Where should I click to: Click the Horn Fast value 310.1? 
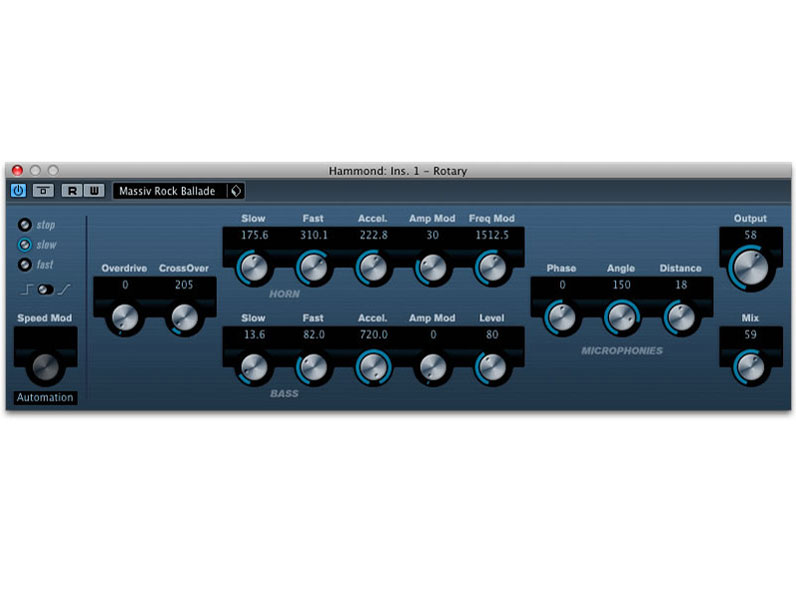[314, 235]
